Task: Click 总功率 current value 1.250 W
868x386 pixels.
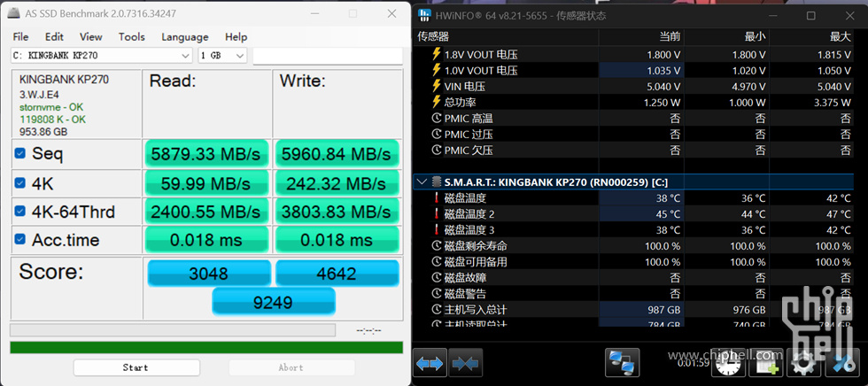Action: click(x=663, y=103)
